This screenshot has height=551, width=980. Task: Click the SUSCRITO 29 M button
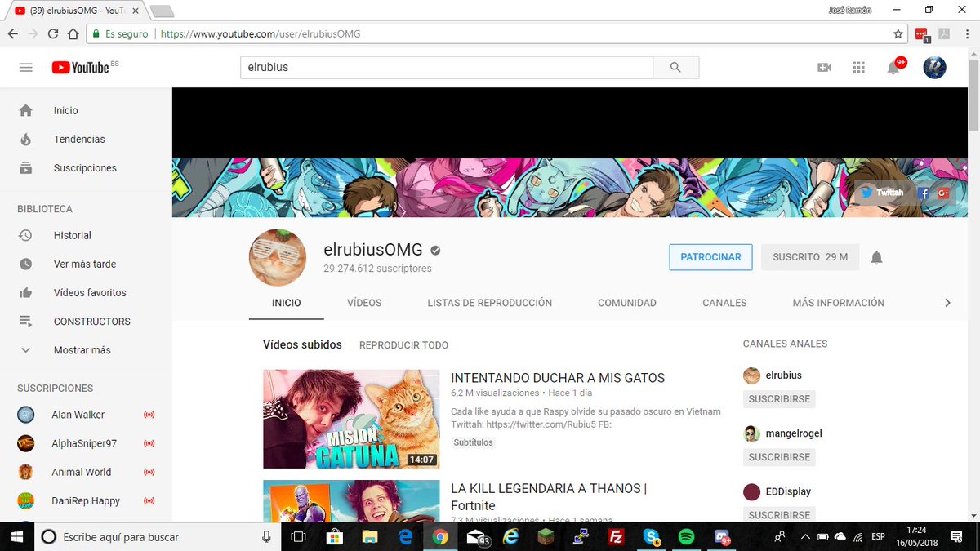pos(810,257)
